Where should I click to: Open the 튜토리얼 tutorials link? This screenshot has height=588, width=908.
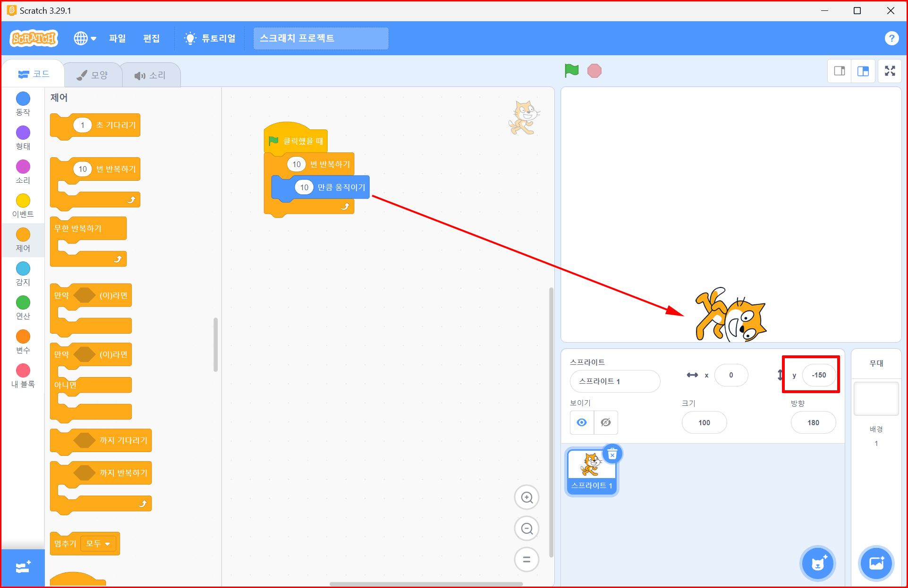click(210, 38)
